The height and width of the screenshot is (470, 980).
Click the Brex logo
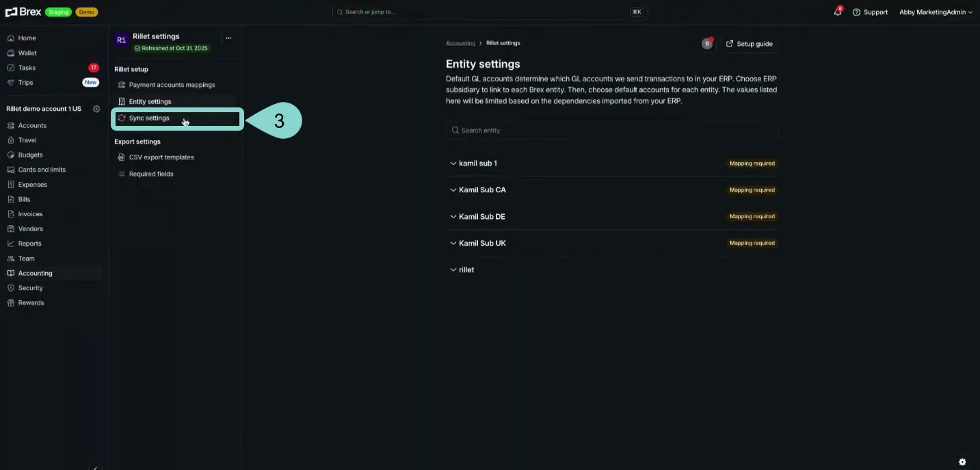23,12
